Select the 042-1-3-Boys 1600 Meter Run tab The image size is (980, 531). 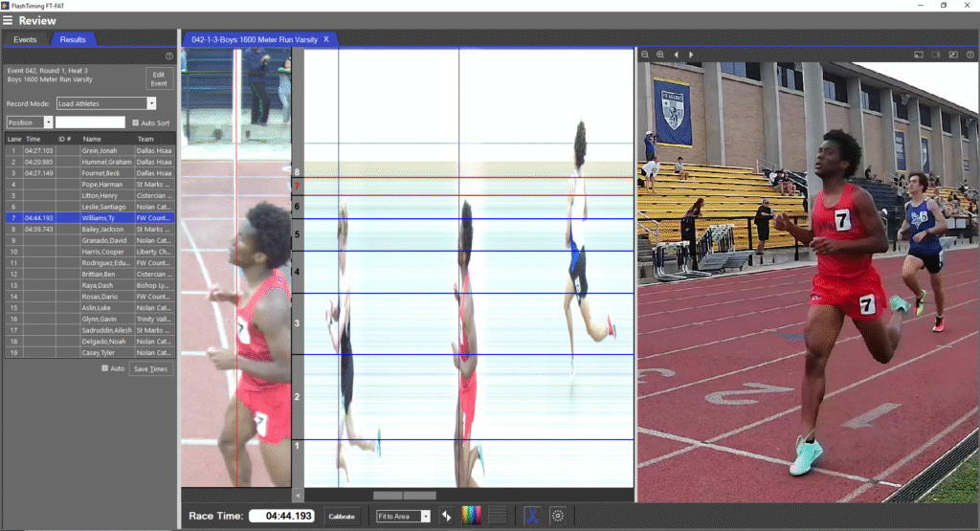click(255, 39)
